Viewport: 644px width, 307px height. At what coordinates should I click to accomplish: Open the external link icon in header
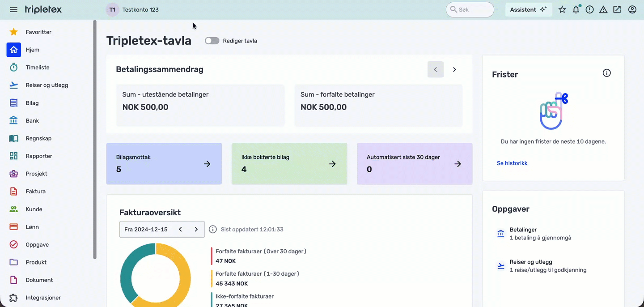tap(617, 9)
